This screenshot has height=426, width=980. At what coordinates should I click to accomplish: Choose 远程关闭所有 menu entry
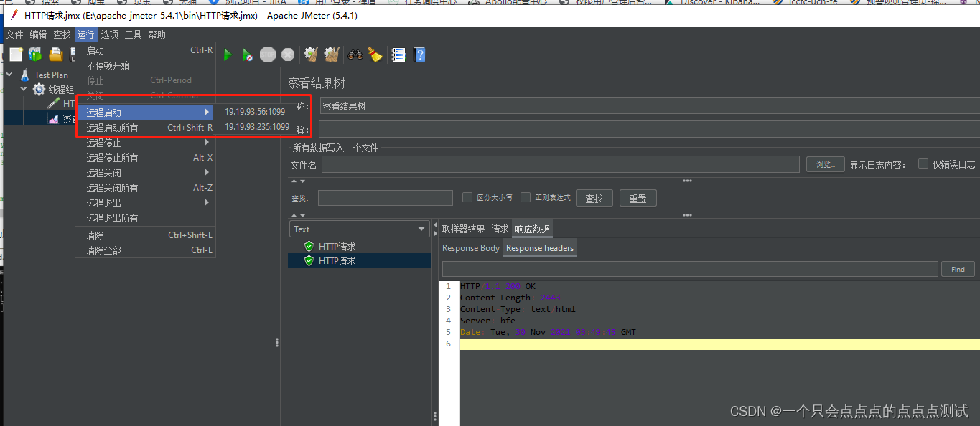click(146, 188)
